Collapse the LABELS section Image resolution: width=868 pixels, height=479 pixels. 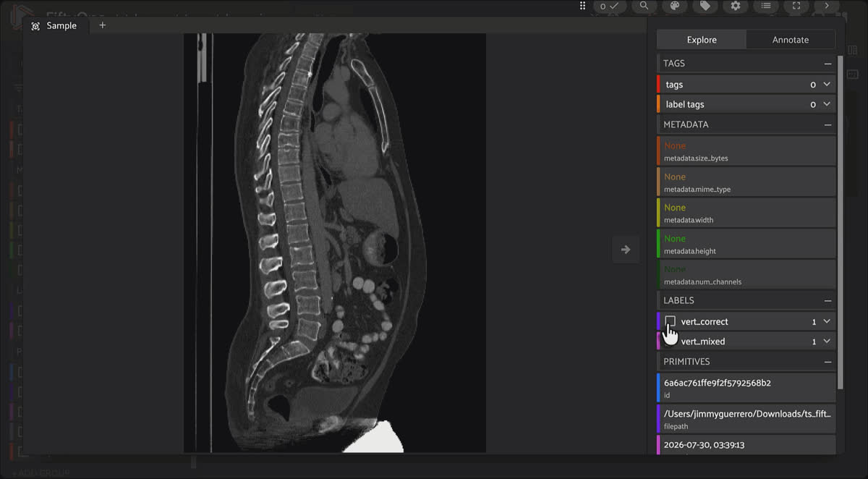tap(827, 300)
